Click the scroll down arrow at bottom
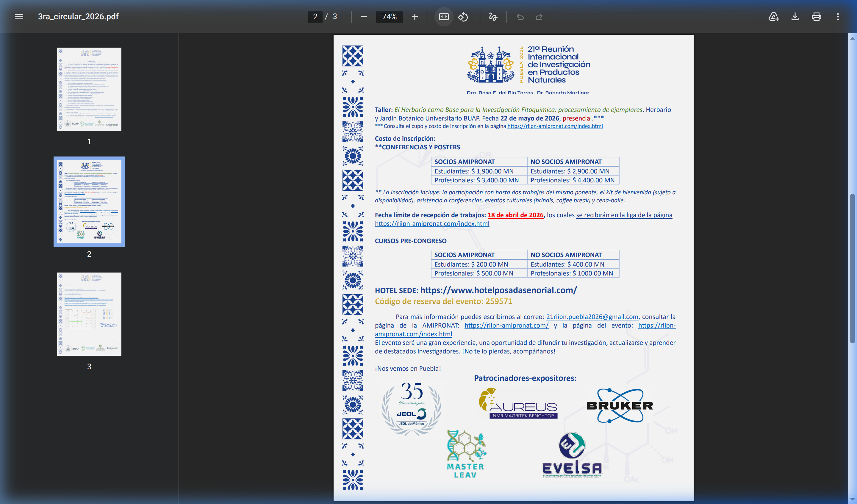857x504 pixels. point(852,499)
